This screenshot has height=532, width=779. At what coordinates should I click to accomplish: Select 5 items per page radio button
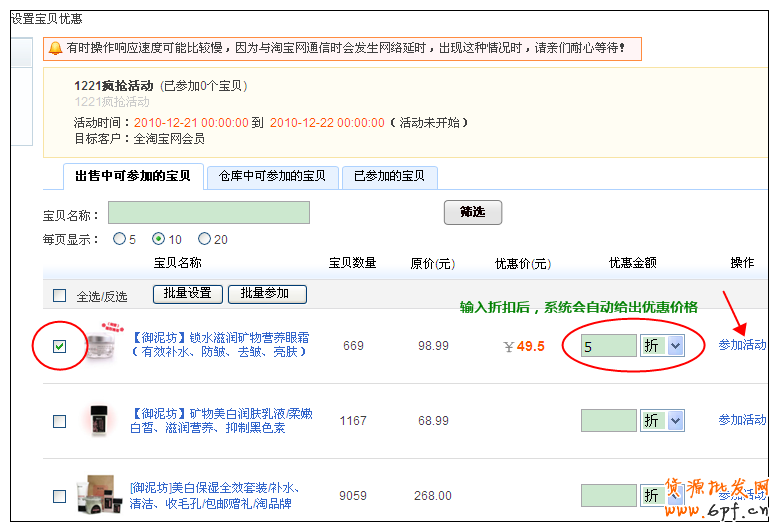pos(120,239)
